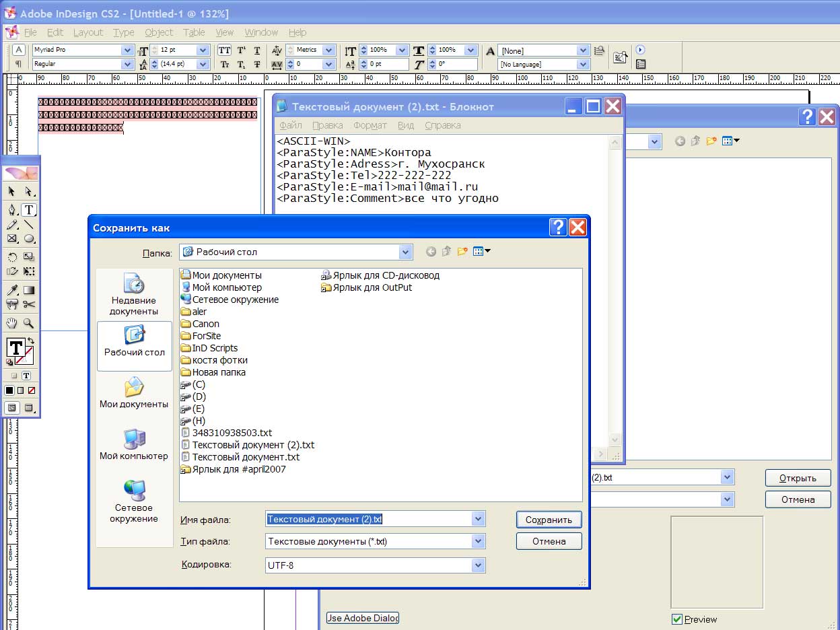Select the Gradient tool
This screenshot has height=630, width=840.
(29, 290)
